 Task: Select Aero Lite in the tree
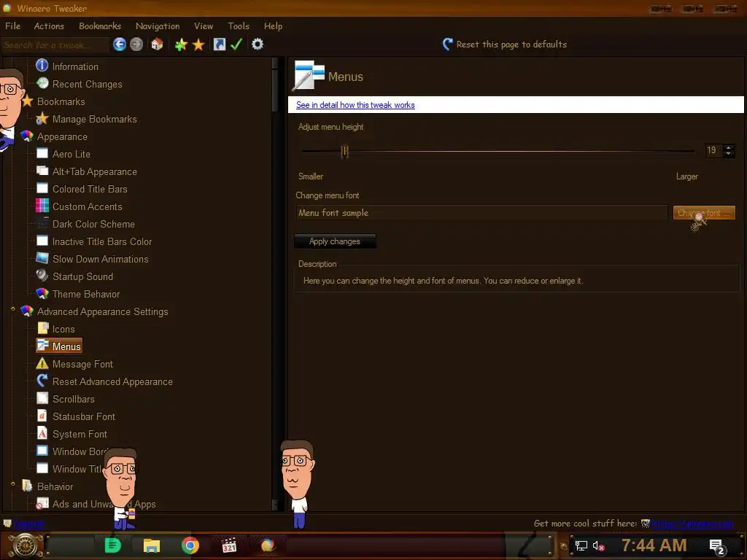pyautogui.click(x=71, y=154)
